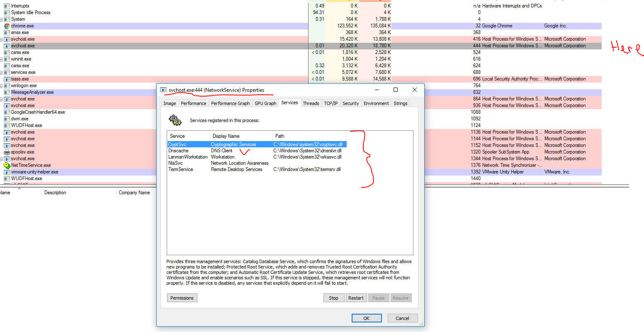Click the Interrupts process icon
644x332 pixels.
[x=7, y=6]
